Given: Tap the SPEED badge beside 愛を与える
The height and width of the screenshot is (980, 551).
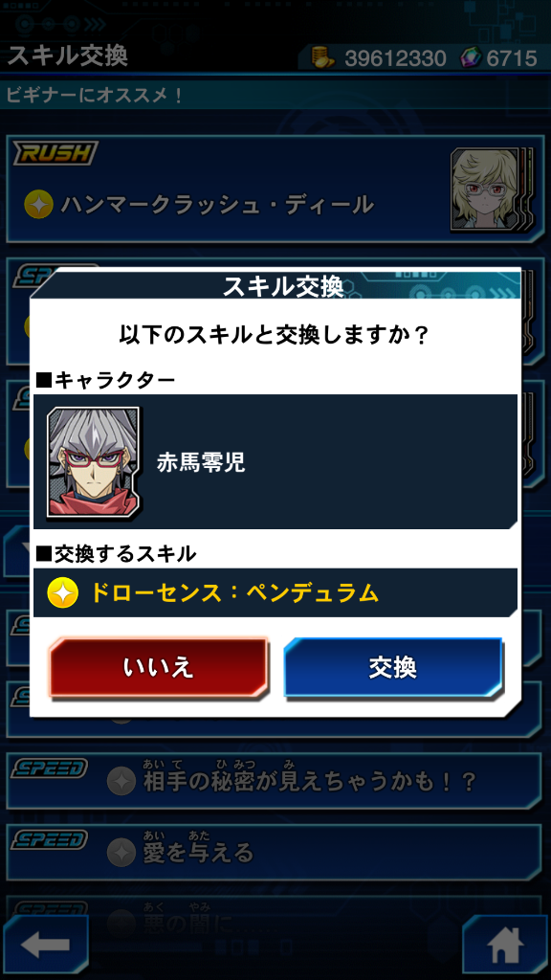Looking at the screenshot, I should pyautogui.click(x=50, y=839).
